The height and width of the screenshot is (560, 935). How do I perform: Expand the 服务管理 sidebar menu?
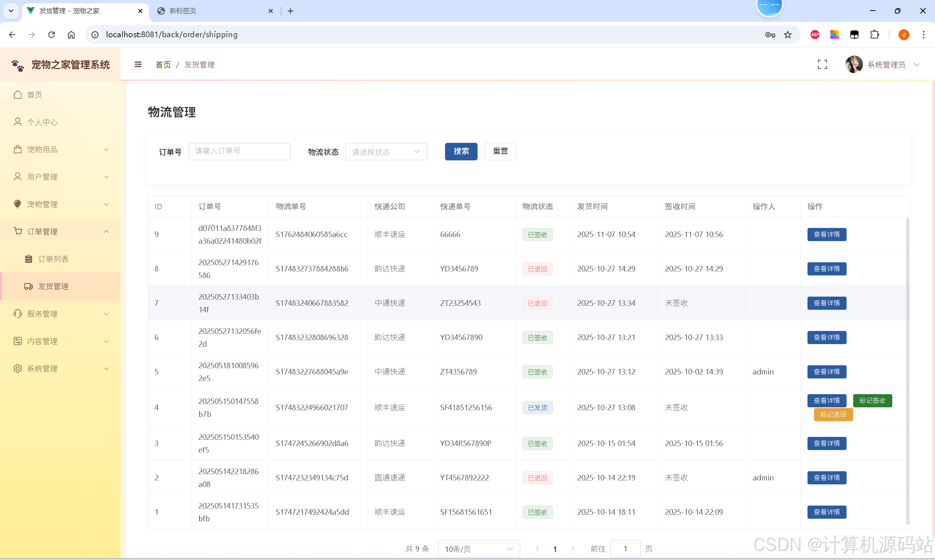tap(60, 313)
